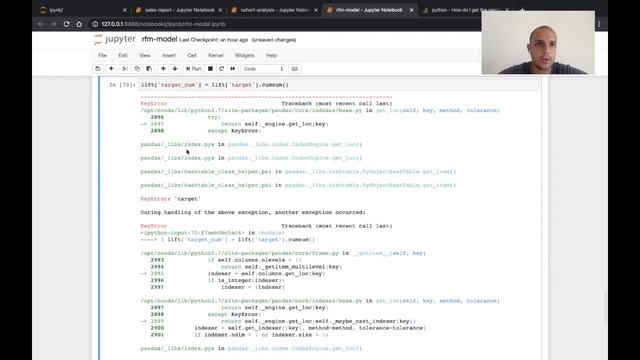
Task: Open the Edit menu
Action: pyautogui.click(x=123, y=56)
